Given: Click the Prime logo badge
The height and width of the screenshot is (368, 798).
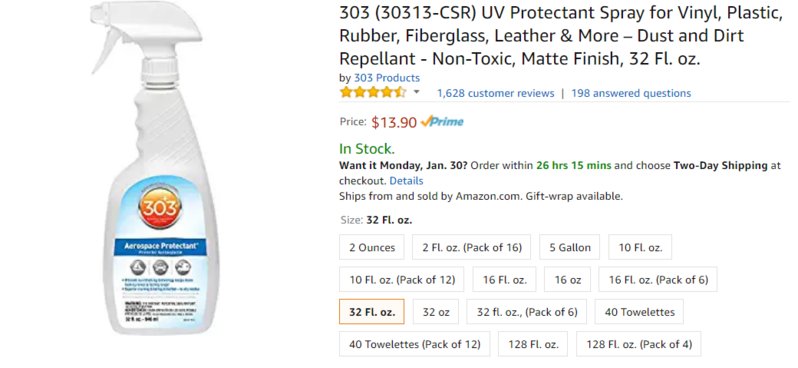Looking at the screenshot, I should 442,122.
